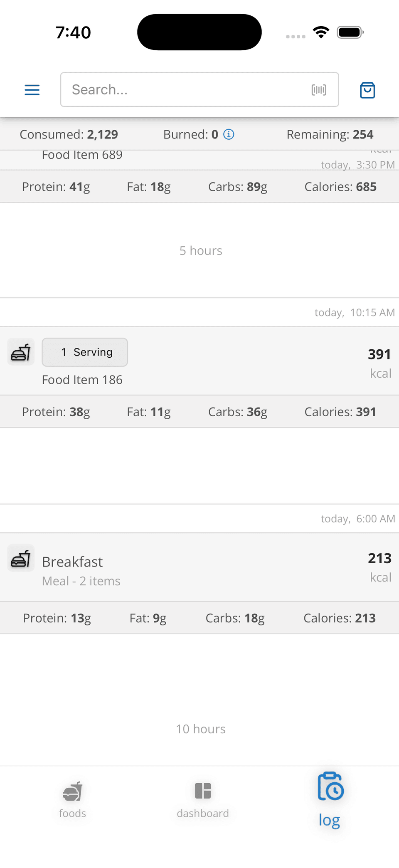Viewport: 399px width, 868px height.
Task: Open the shopping bag icon
Action: coord(367,90)
